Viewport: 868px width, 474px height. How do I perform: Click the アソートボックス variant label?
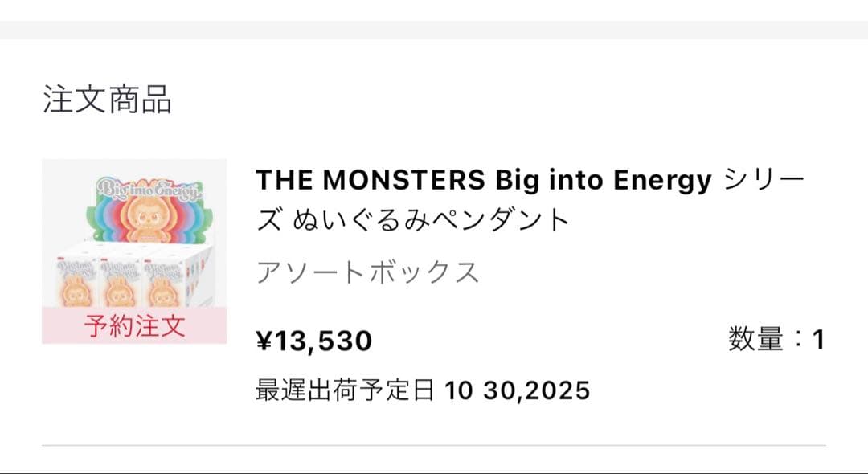367,273
